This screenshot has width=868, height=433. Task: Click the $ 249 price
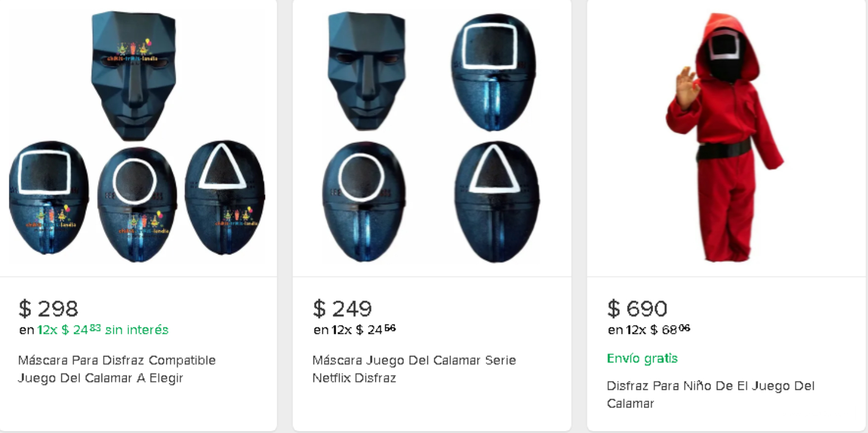coord(342,308)
